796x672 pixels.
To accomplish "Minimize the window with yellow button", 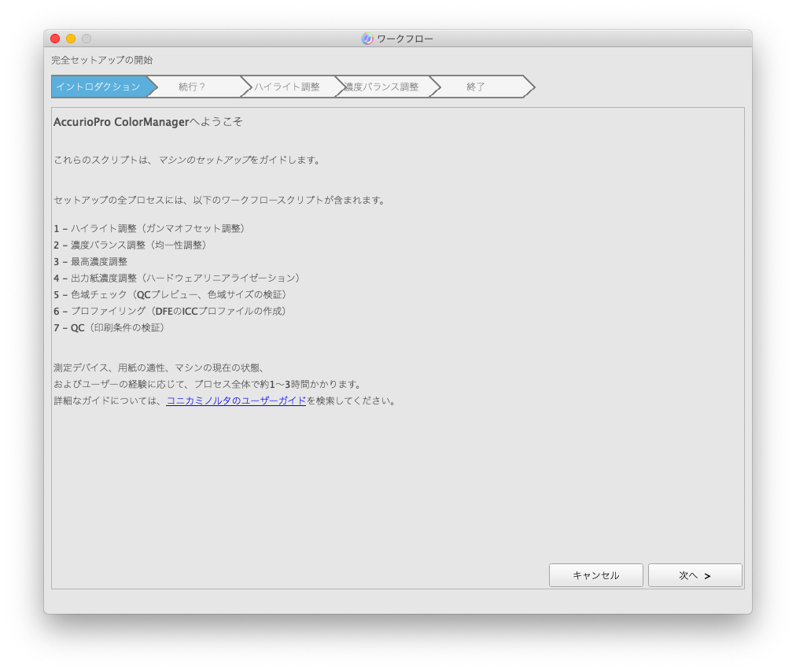I will (71, 39).
